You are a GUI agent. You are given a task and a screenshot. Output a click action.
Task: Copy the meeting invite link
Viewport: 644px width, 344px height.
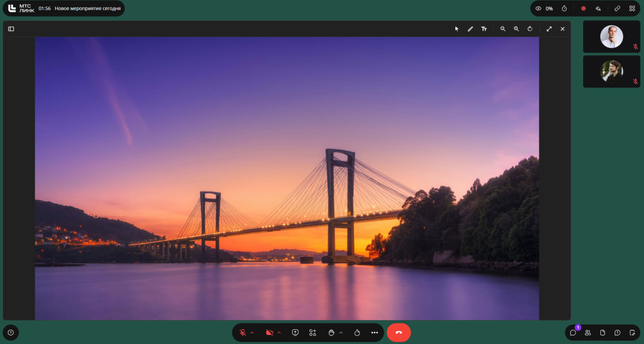pos(617,9)
